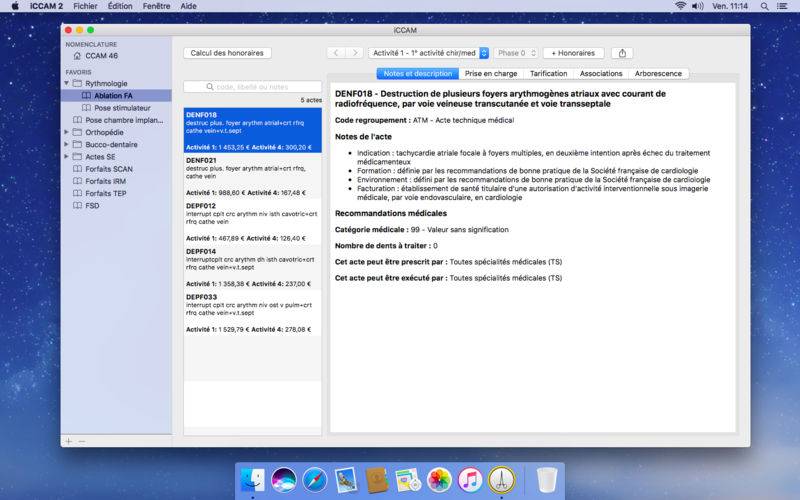The height and width of the screenshot is (500, 800).
Task: Switch to Notes et description tab
Action: point(417,73)
